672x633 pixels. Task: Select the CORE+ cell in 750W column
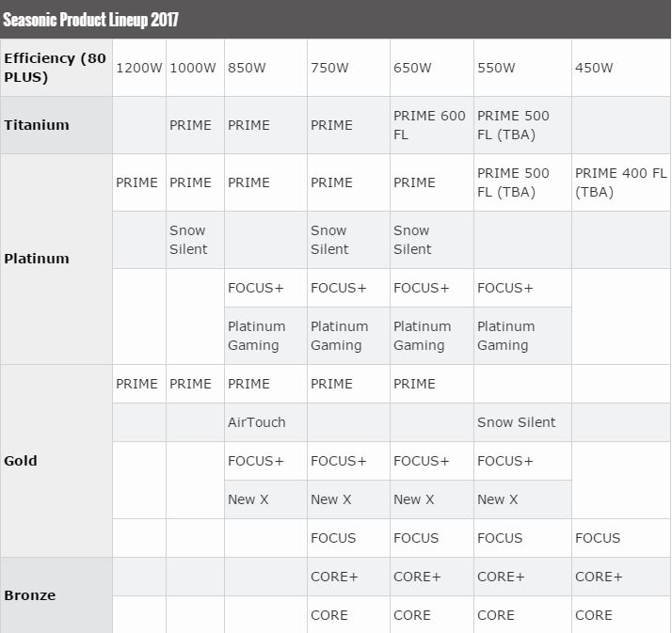pyautogui.click(x=335, y=577)
